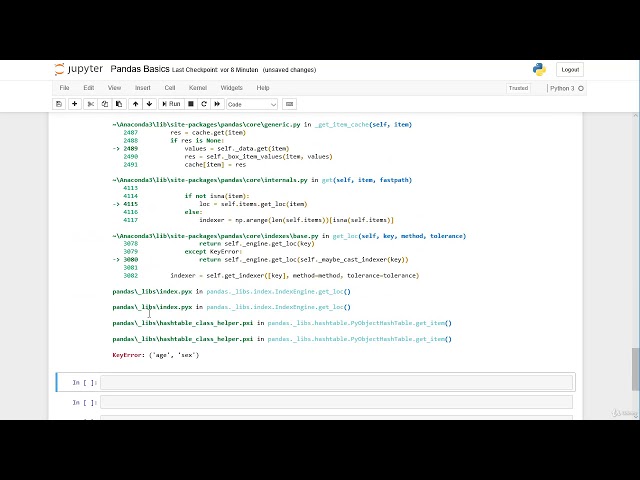Click into the first empty code cell
This screenshot has width=640, height=480.
[x=336, y=382]
